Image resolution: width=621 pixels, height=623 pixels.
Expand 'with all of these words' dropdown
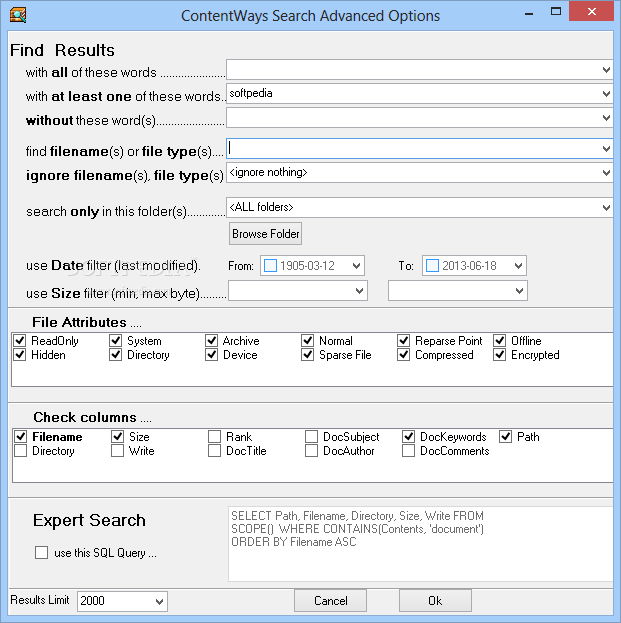[x=606, y=70]
